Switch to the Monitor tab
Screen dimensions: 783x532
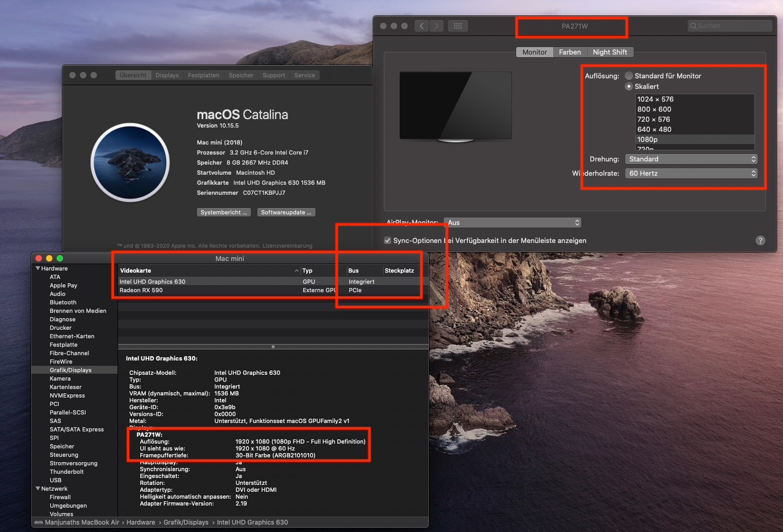pyautogui.click(x=535, y=52)
